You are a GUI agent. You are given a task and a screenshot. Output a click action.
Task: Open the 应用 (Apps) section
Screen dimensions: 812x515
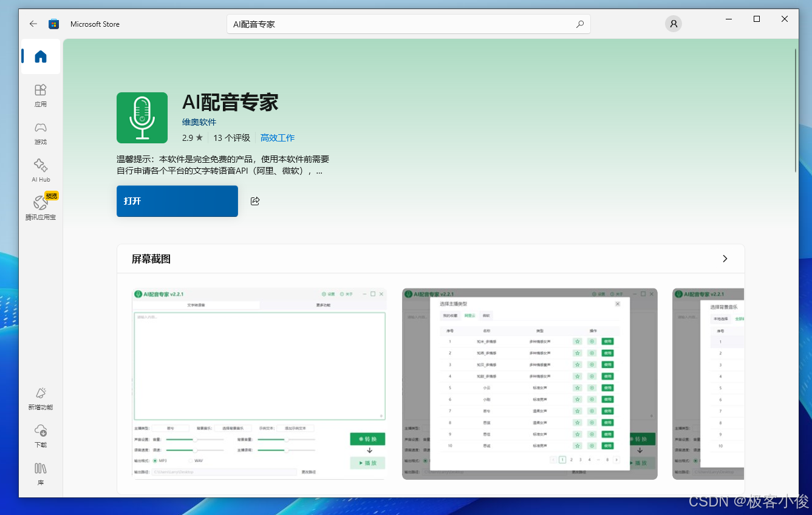click(41, 95)
